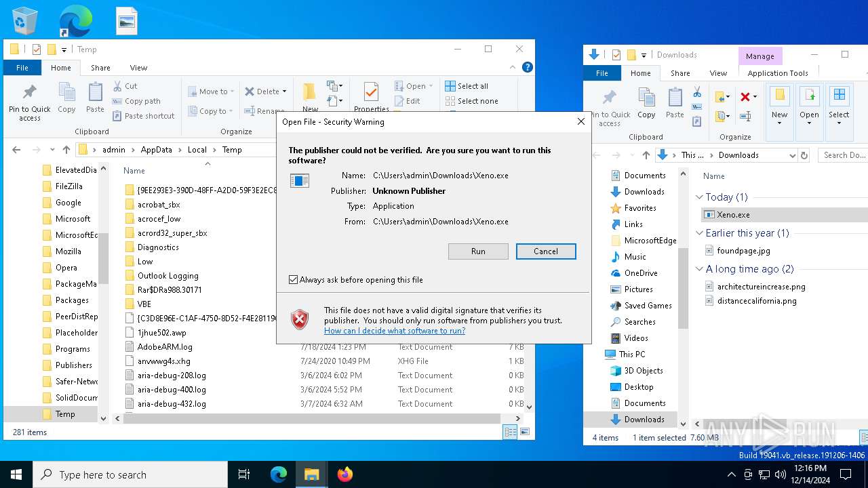The width and height of the screenshot is (868, 488).
Task: Open Outlook Logging folder
Action: pos(167,276)
